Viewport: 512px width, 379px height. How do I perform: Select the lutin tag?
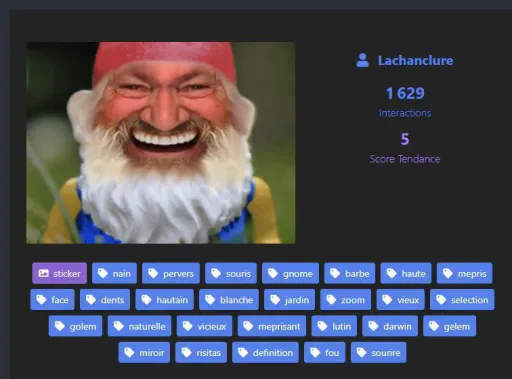334,326
